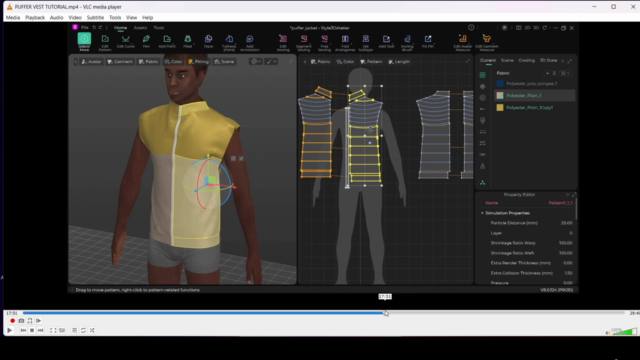This screenshot has height=360, width=640.
Task: Open the Style3D File menu
Action: coord(84,28)
